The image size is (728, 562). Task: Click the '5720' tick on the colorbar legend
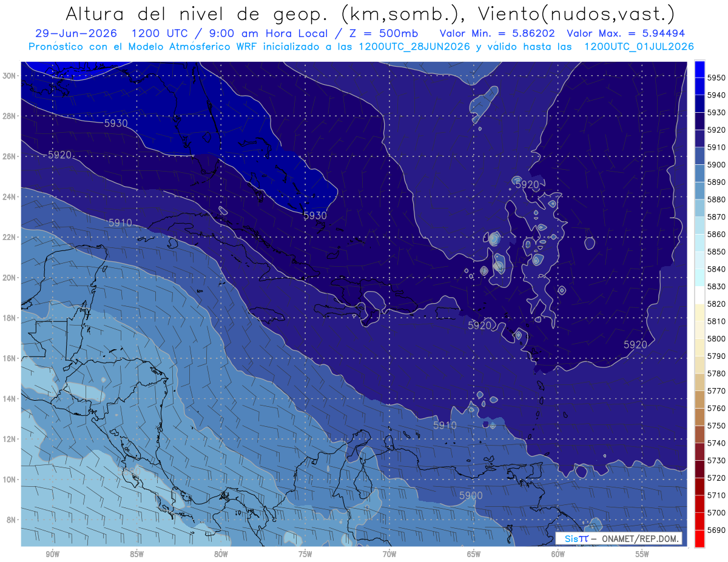[x=716, y=478]
